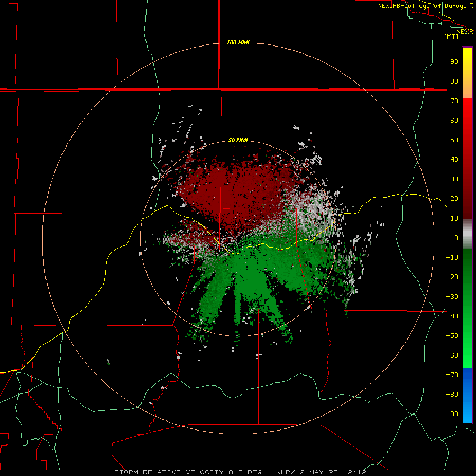This screenshot has height=476, width=476.
Task: Click the -40 value on velocity scale
Action: [452, 316]
